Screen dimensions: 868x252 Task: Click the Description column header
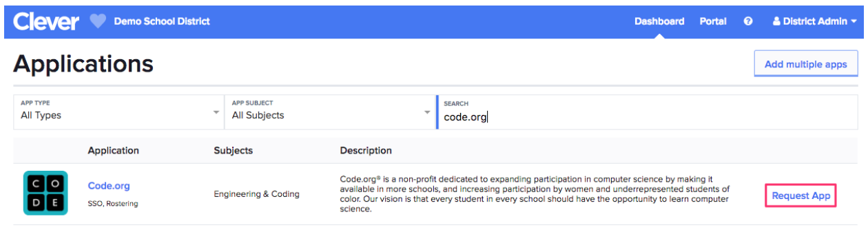pos(366,150)
